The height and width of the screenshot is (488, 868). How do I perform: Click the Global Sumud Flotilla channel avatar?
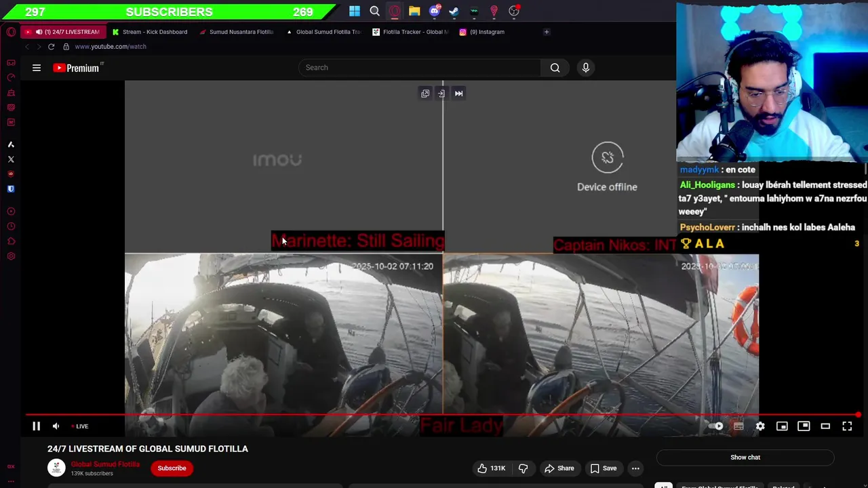pyautogui.click(x=56, y=468)
